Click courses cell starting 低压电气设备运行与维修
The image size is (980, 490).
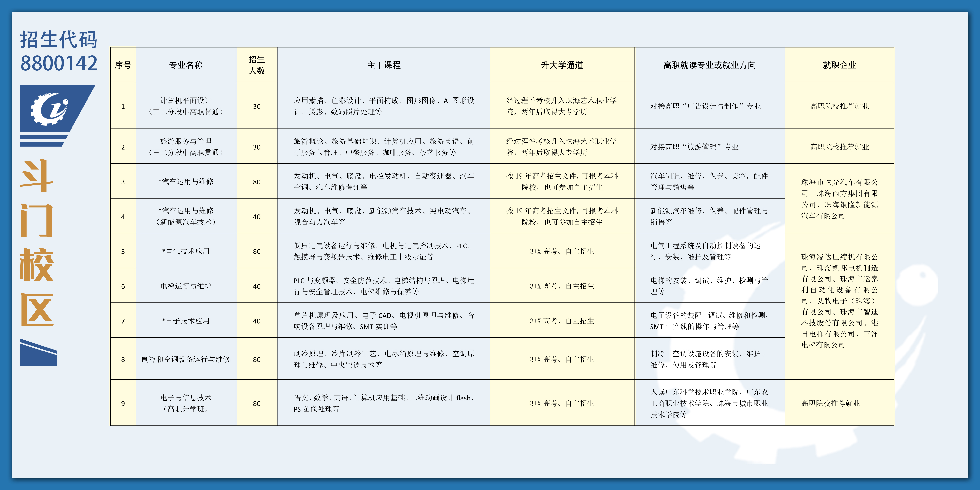point(384,251)
